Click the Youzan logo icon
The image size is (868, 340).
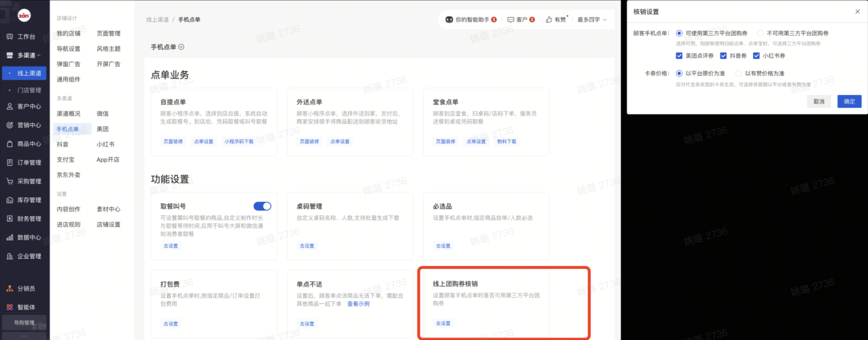click(x=24, y=15)
